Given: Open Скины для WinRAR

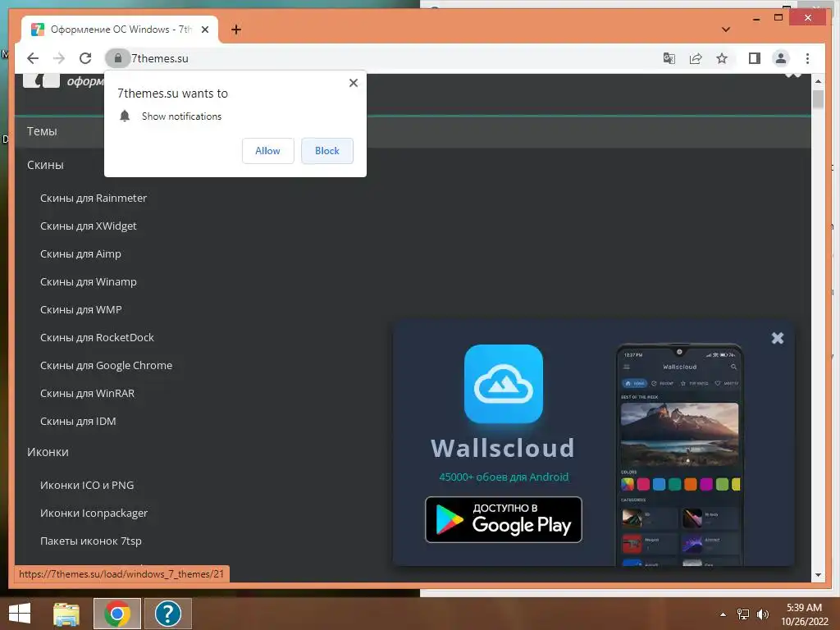Looking at the screenshot, I should [x=87, y=393].
